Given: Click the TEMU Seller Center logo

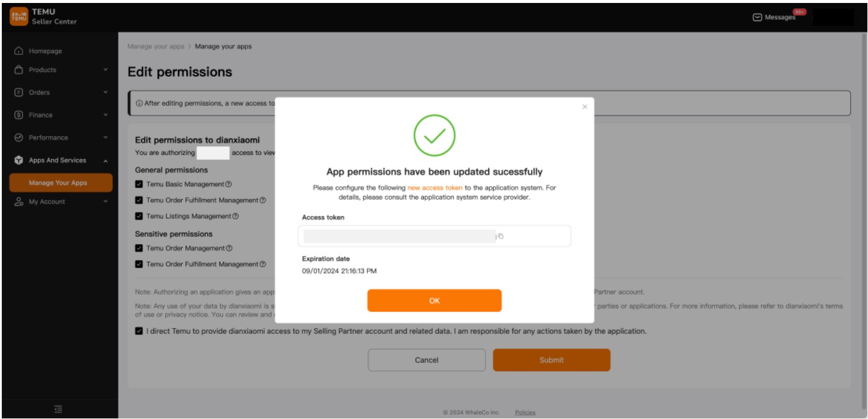Looking at the screenshot, I should (x=17, y=17).
